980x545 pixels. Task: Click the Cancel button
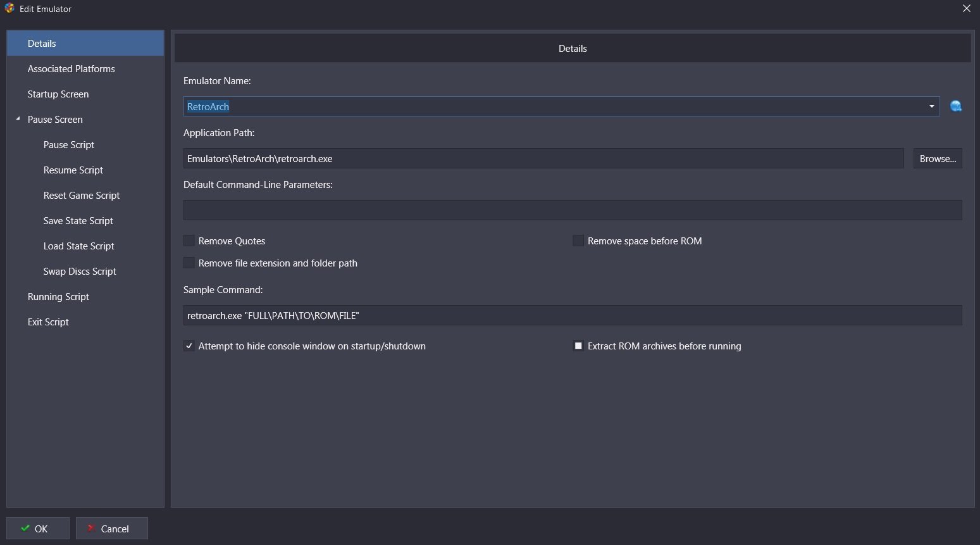click(x=112, y=529)
